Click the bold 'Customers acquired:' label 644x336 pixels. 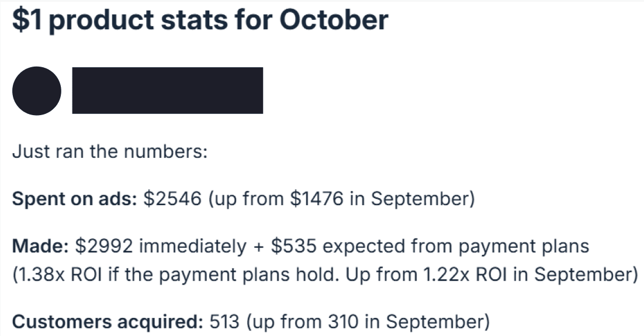(x=108, y=323)
